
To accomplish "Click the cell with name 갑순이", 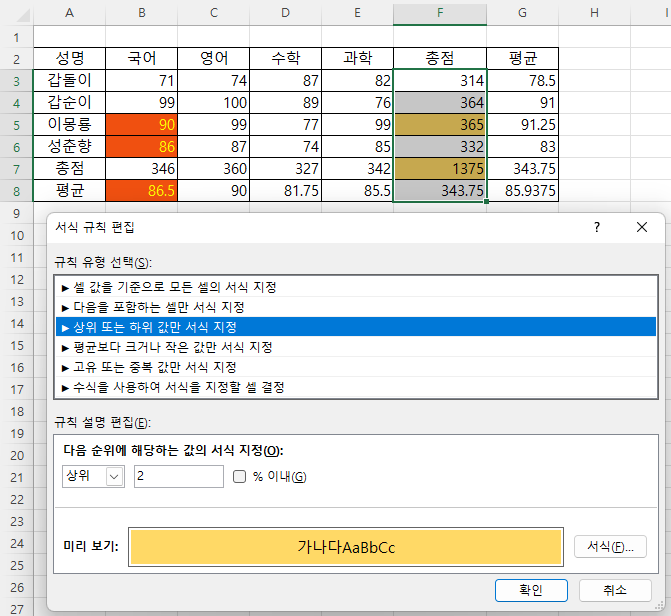I will click(x=69, y=102).
